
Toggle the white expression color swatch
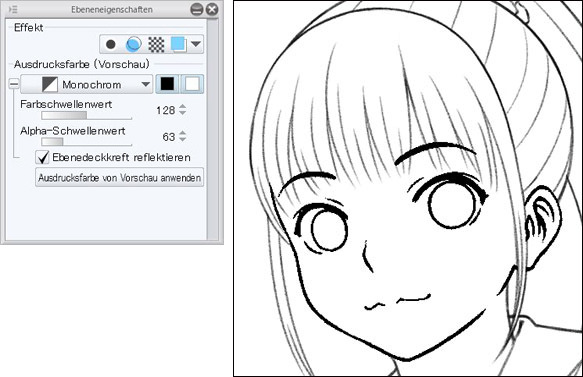click(x=192, y=84)
